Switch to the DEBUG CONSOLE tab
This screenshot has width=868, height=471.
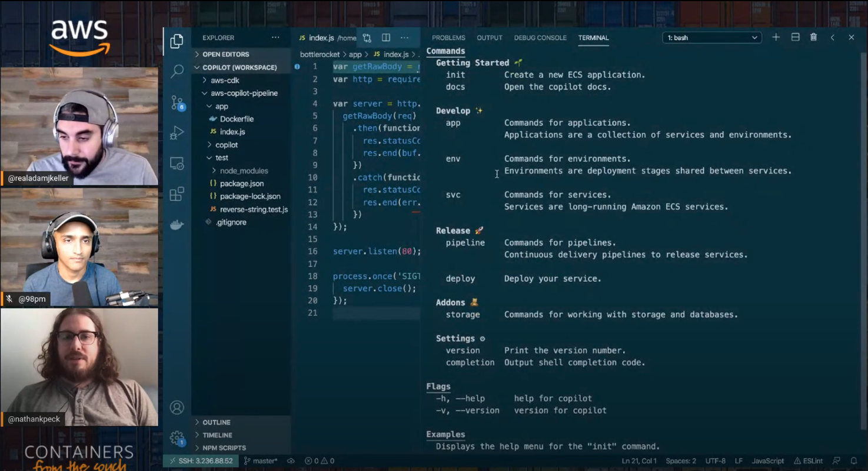[x=540, y=38]
